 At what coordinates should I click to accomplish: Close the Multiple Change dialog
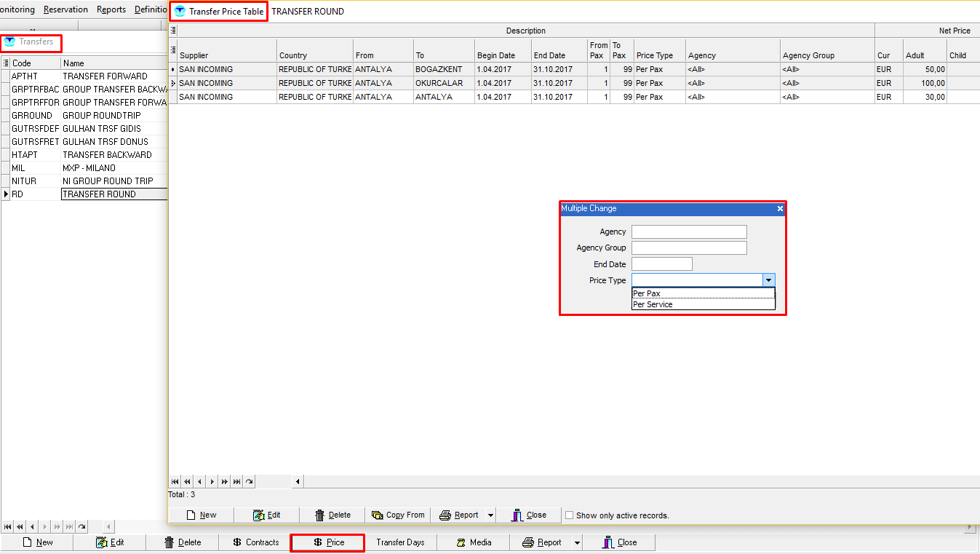click(780, 209)
